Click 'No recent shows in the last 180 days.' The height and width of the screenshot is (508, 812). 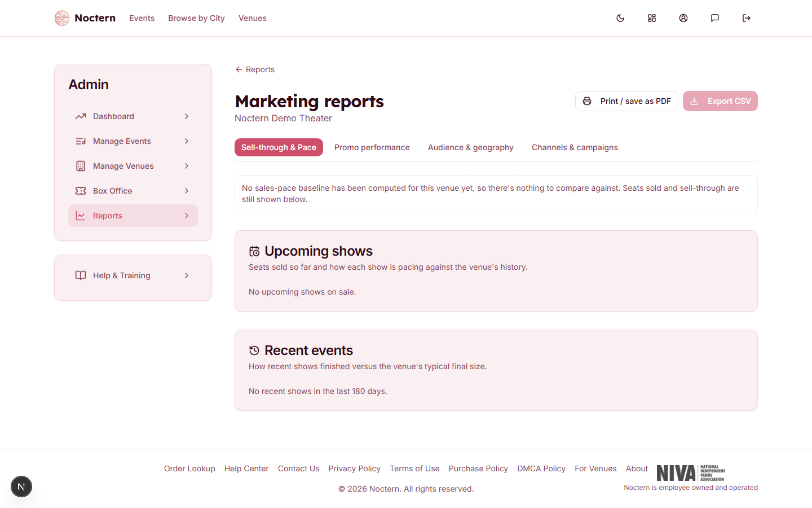318,391
